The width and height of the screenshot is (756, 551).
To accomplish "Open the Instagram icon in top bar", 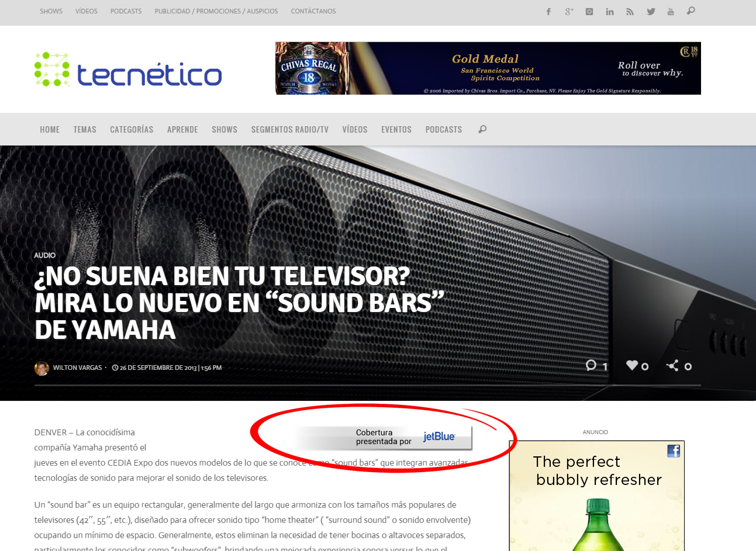I will click(589, 11).
